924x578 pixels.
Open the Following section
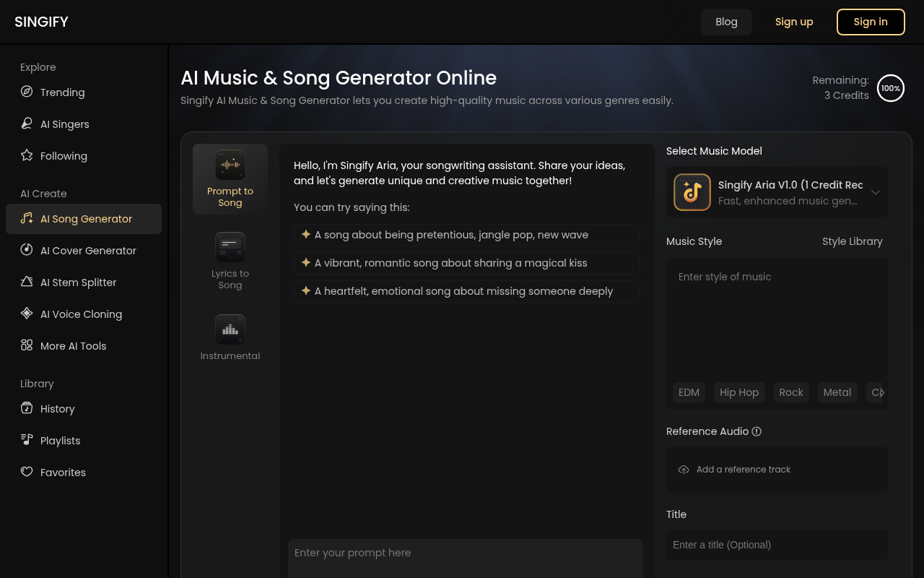coord(64,155)
